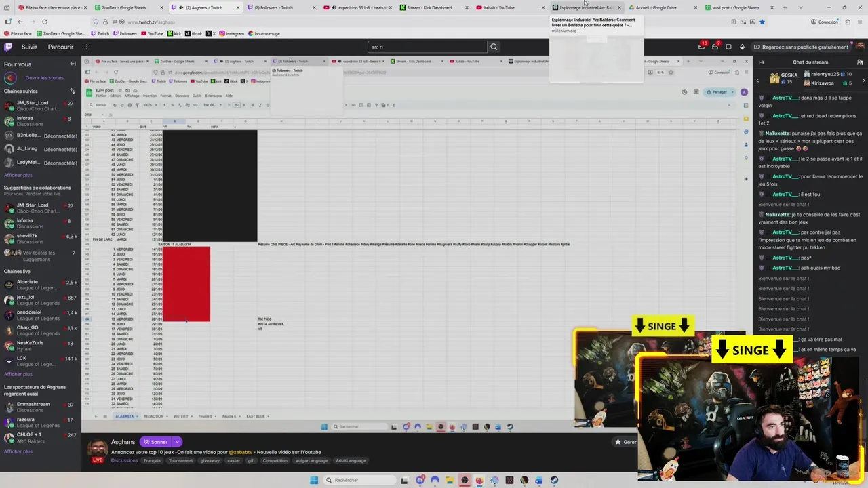Screen dimensions: 868x488
Task: Select the Competition stream tag
Action: (275, 460)
